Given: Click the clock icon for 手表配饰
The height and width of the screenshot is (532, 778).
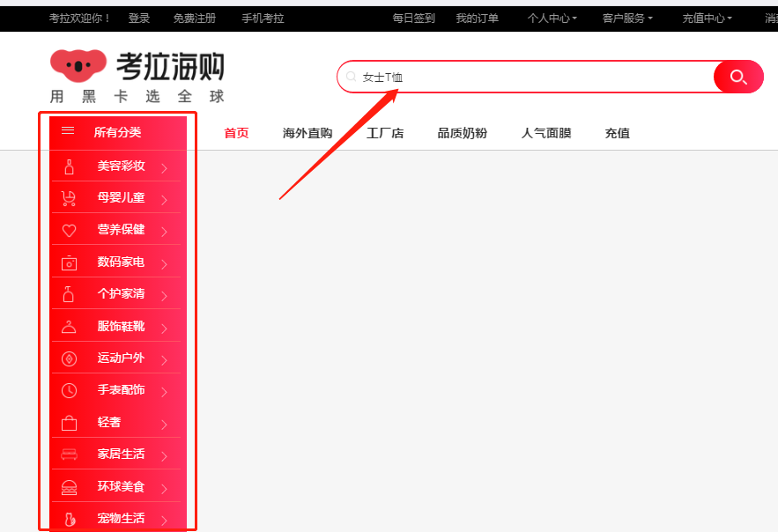Looking at the screenshot, I should (69, 391).
